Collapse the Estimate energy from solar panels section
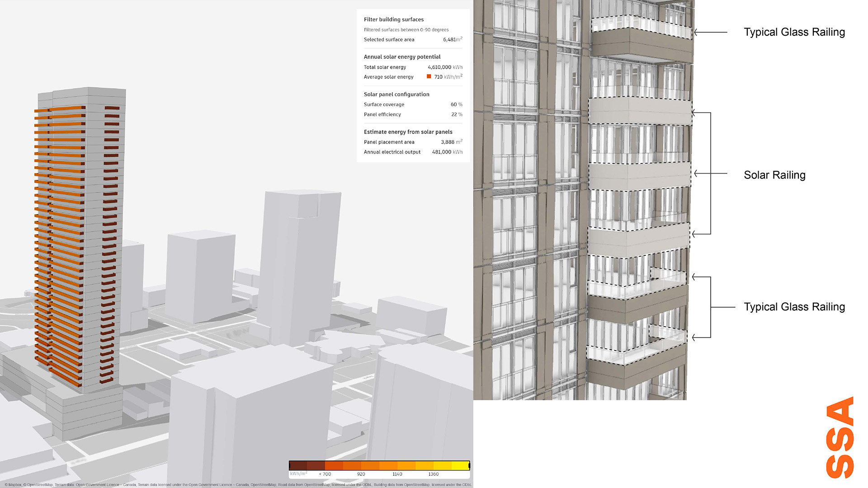868x488 pixels. point(408,131)
